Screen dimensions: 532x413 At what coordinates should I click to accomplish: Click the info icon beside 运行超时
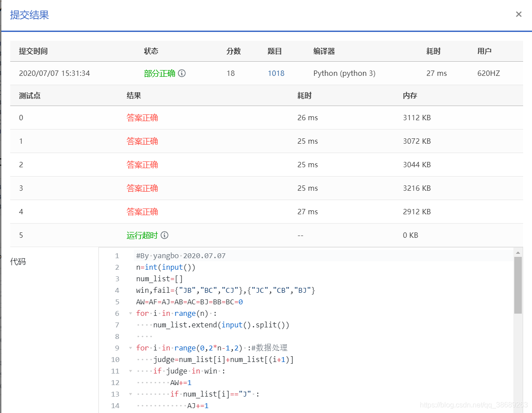(x=164, y=235)
